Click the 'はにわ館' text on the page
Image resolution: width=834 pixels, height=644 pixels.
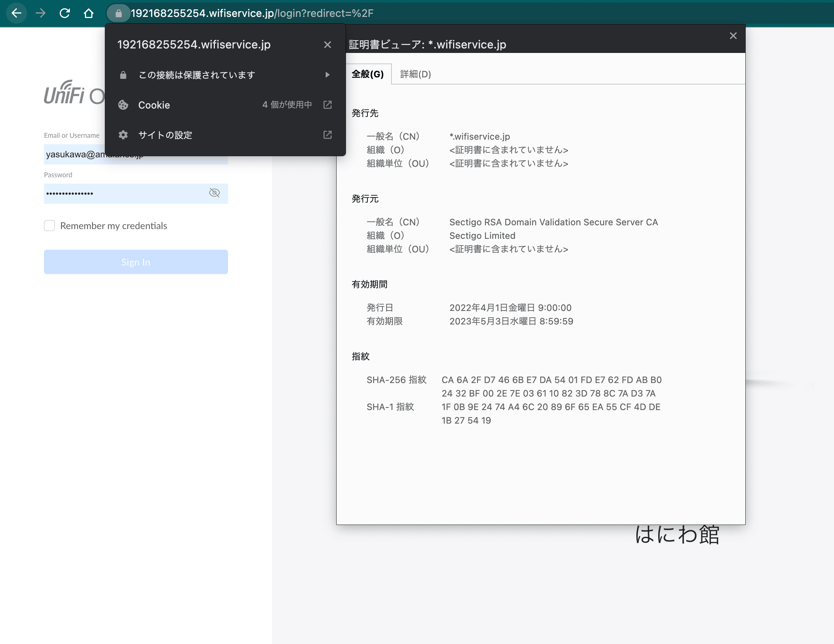677,534
